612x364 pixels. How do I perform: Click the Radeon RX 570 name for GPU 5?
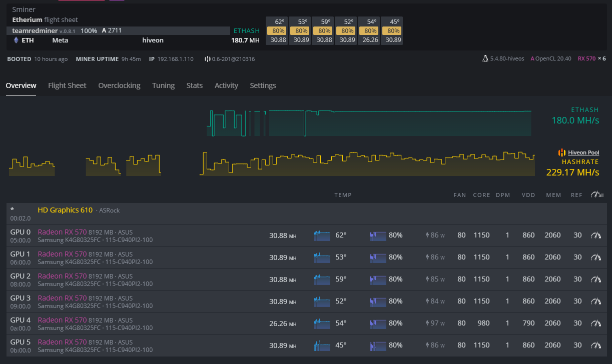[62, 342]
